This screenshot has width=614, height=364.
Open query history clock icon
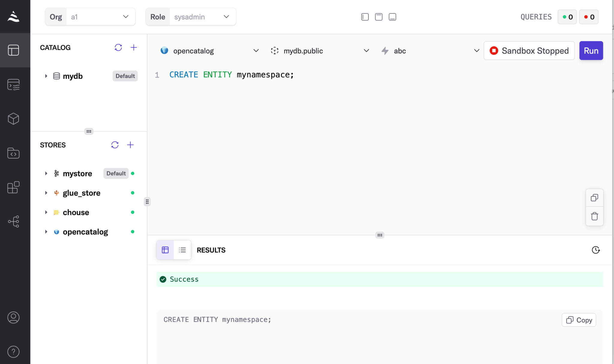pyautogui.click(x=595, y=250)
